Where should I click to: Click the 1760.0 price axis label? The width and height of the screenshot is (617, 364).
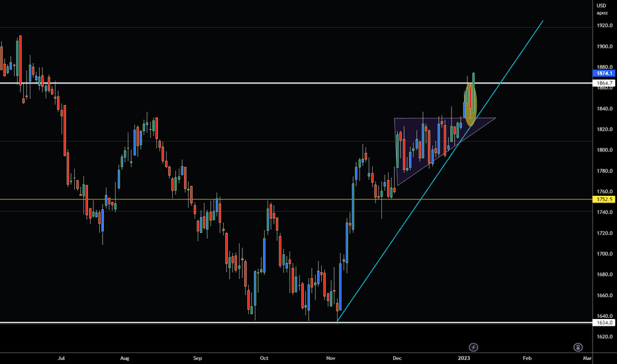click(604, 192)
